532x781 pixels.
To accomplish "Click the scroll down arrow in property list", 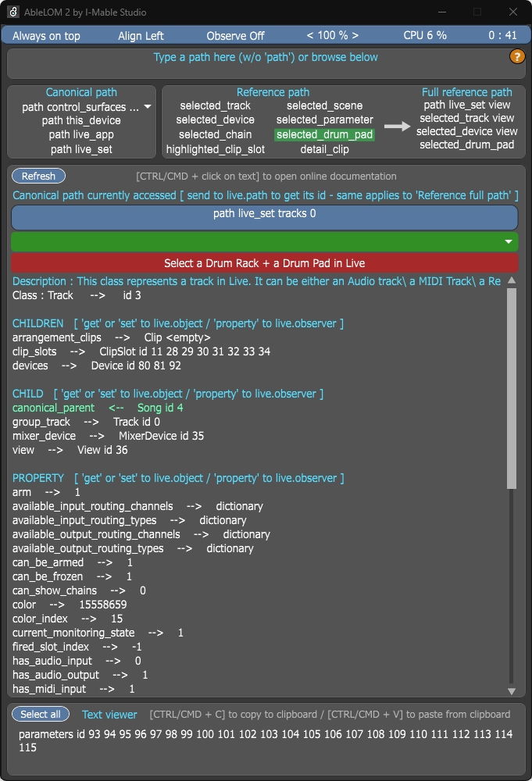I will pos(512,690).
